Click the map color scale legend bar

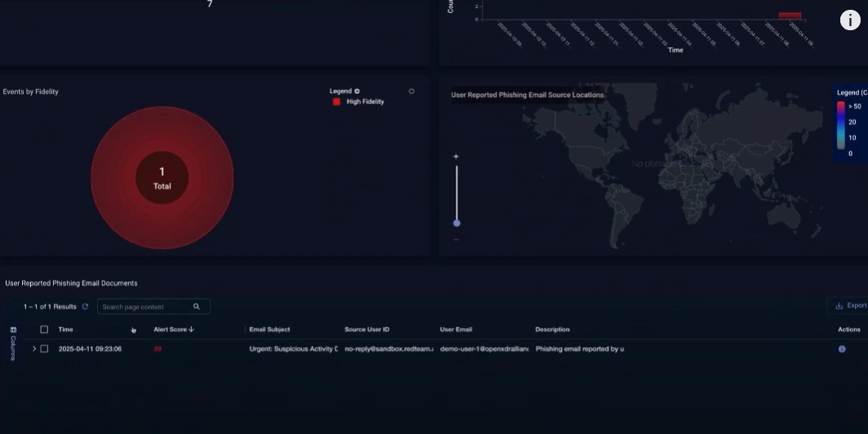click(841, 126)
